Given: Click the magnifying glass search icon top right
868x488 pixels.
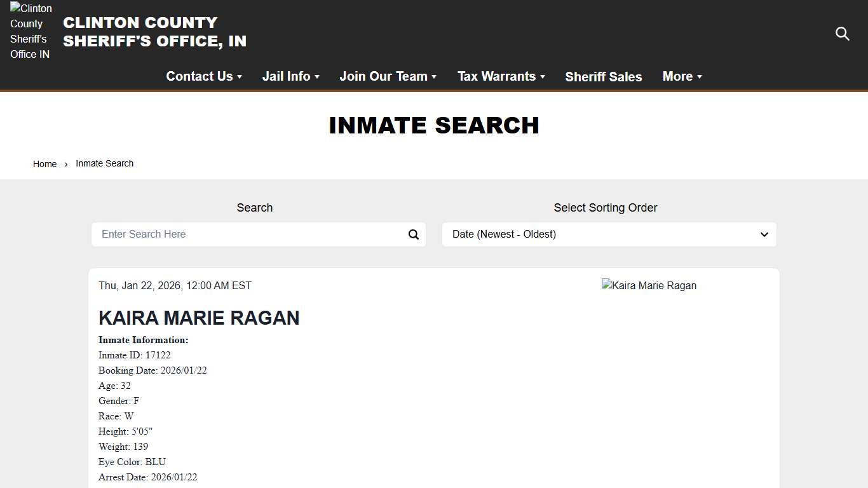Looking at the screenshot, I should 843,34.
